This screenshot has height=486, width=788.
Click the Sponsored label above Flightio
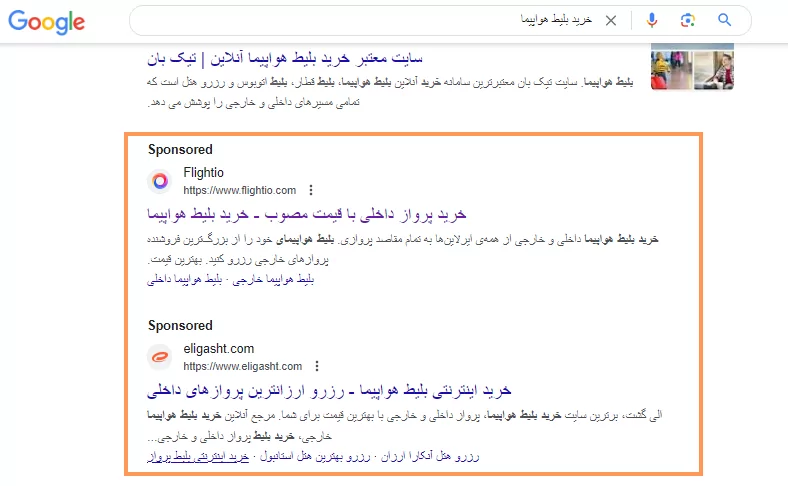click(x=180, y=150)
